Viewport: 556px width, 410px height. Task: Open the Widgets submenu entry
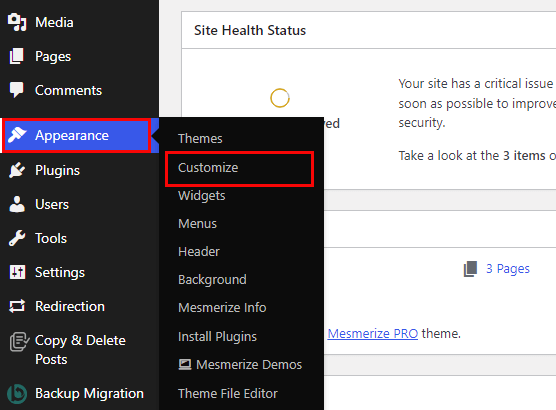[x=201, y=195]
